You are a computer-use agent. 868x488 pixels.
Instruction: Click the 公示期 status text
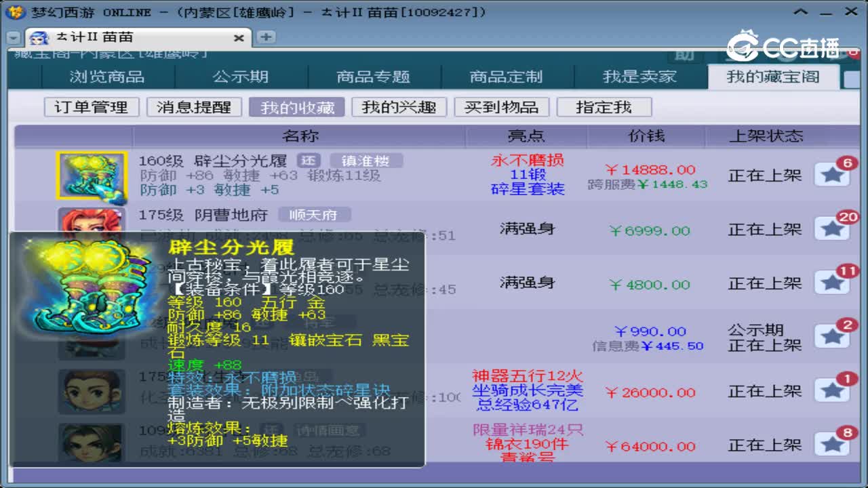755,330
